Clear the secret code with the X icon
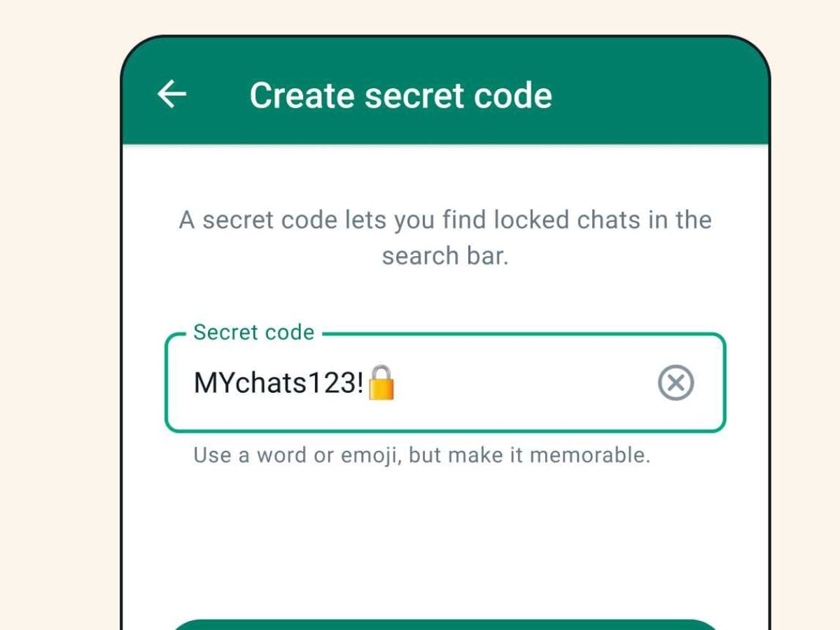The width and height of the screenshot is (840, 630). click(x=676, y=383)
